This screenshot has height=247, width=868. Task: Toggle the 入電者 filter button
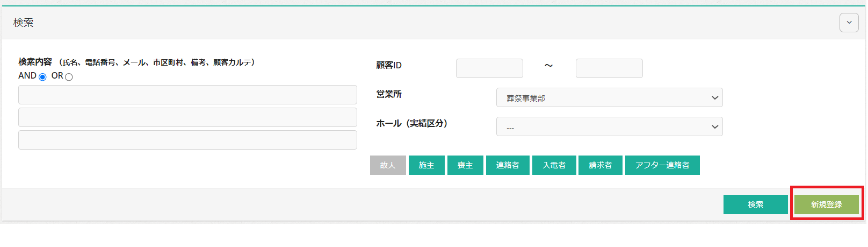pyautogui.click(x=554, y=165)
